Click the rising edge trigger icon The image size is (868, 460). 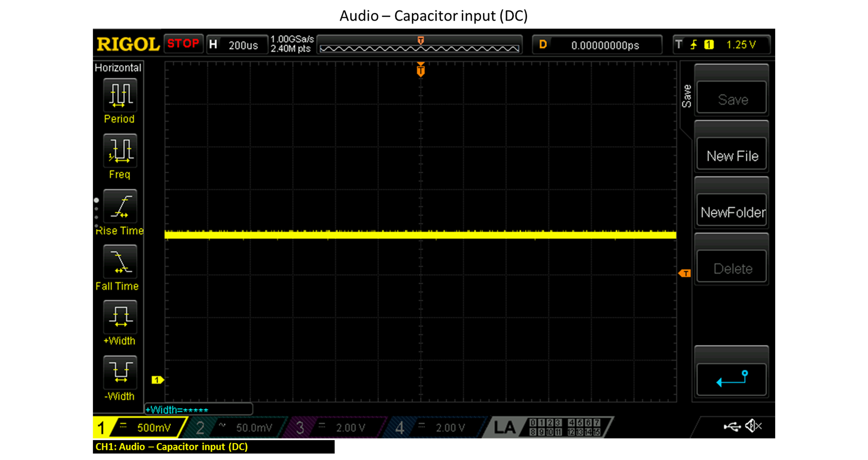(694, 45)
